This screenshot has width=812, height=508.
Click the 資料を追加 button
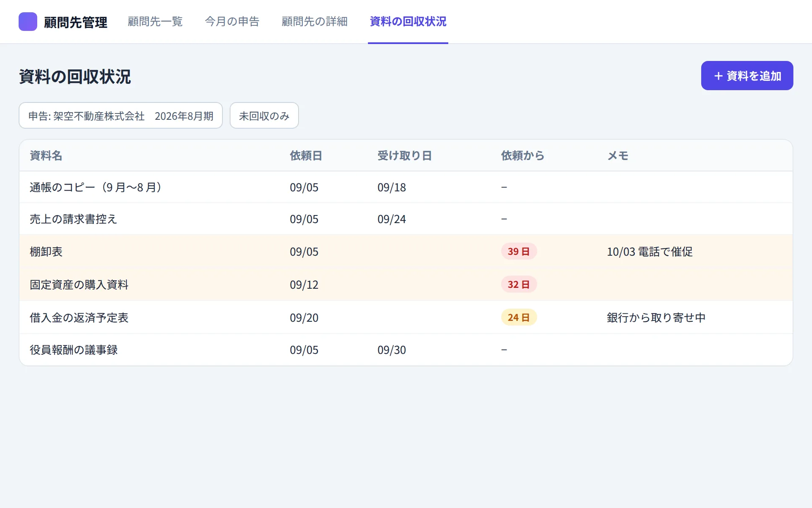pos(747,76)
